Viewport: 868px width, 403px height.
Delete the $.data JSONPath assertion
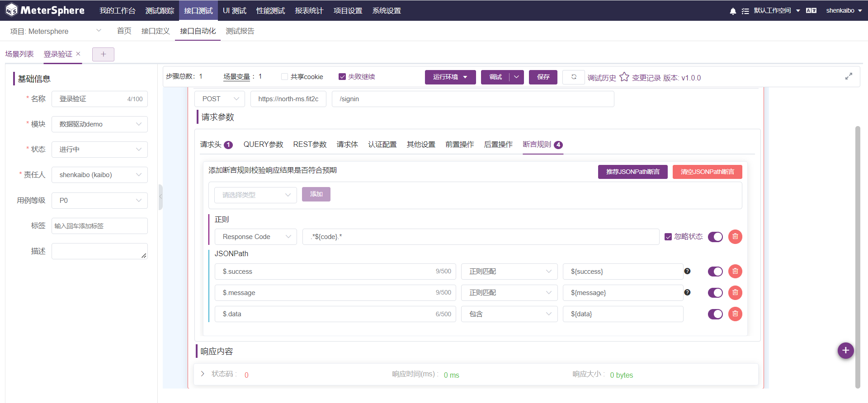pos(735,314)
